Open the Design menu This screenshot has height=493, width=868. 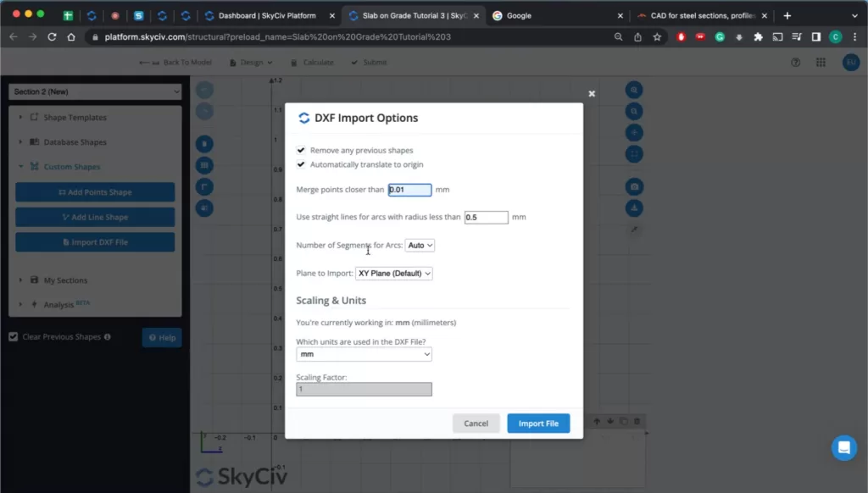tap(251, 63)
